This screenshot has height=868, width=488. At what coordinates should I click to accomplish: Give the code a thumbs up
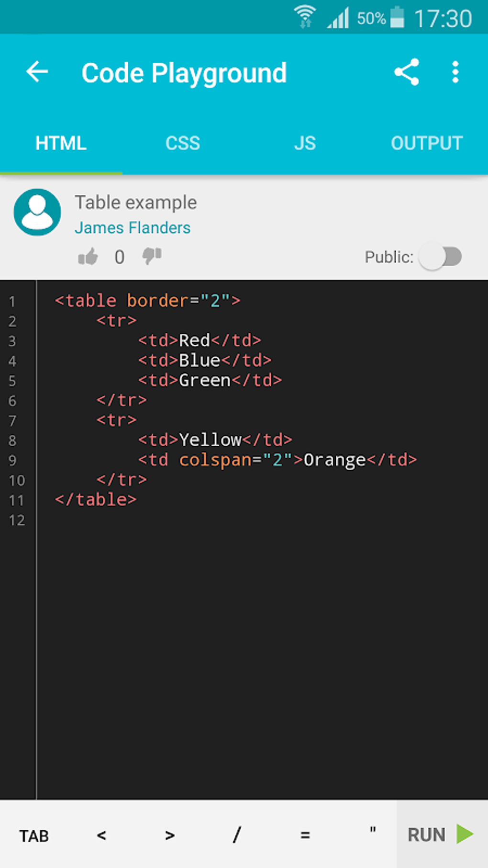click(x=89, y=257)
